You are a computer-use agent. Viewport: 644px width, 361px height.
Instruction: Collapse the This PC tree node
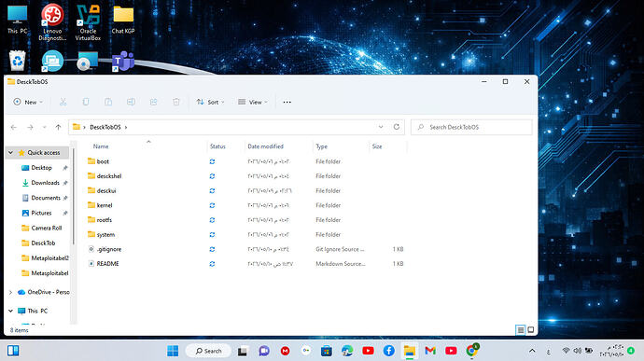click(x=10, y=311)
